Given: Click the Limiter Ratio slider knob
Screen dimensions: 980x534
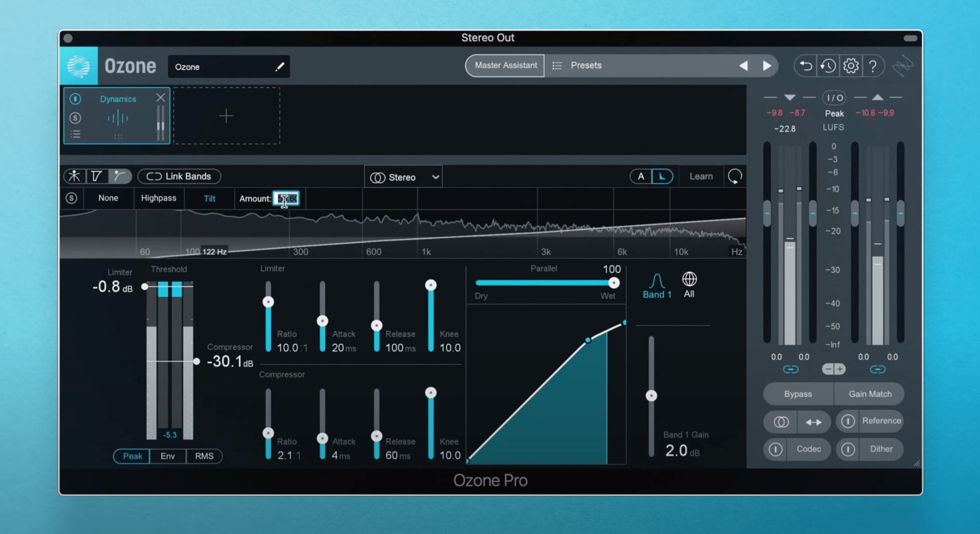Looking at the screenshot, I should [268, 302].
